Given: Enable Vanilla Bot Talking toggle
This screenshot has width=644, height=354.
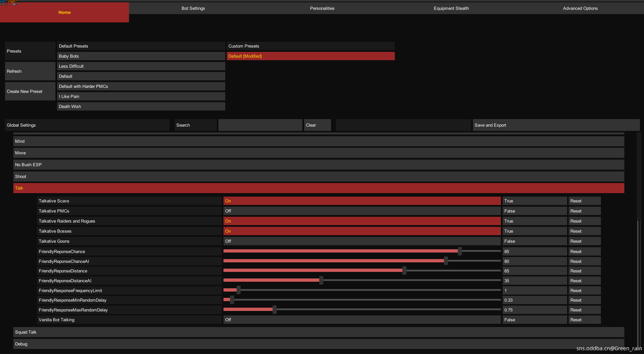Looking at the screenshot, I should [x=362, y=320].
